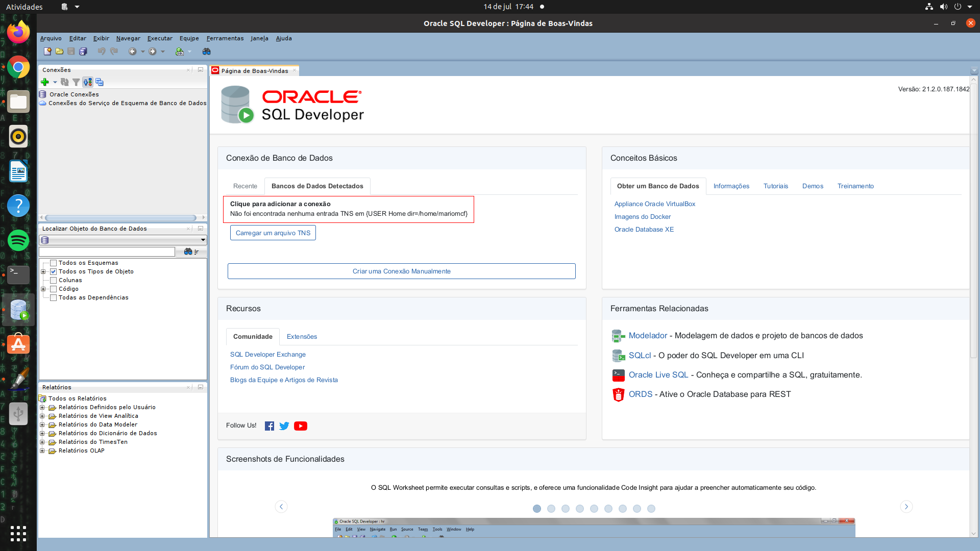980x551 pixels.
Task: Click the green plus New Connection icon
Action: (45, 82)
